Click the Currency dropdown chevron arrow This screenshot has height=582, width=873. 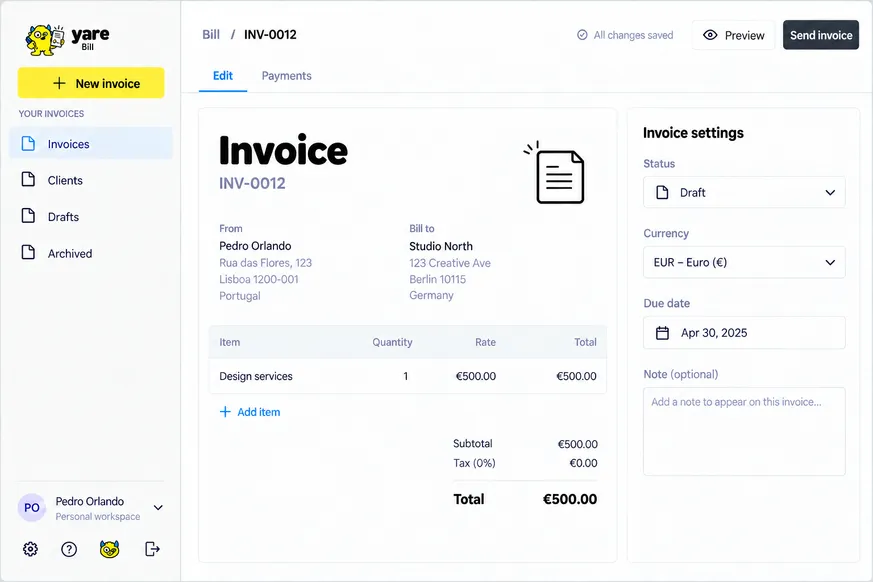pyautogui.click(x=830, y=262)
